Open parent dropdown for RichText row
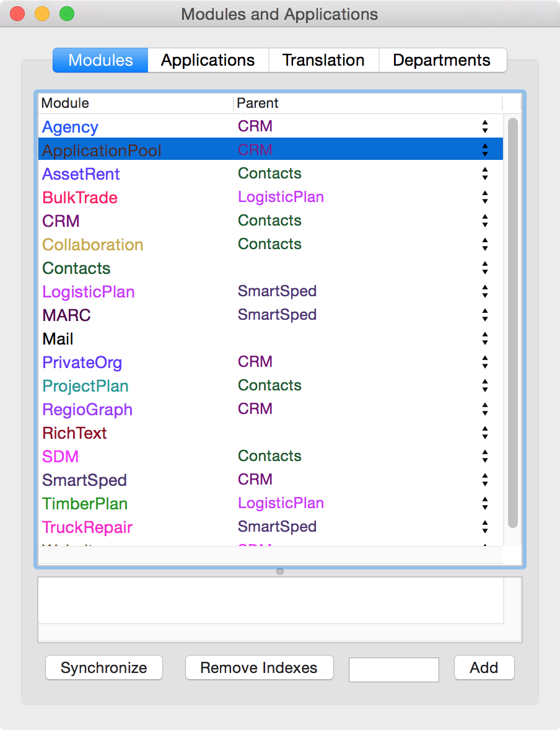Screen dimensions: 560x730 point(484,433)
